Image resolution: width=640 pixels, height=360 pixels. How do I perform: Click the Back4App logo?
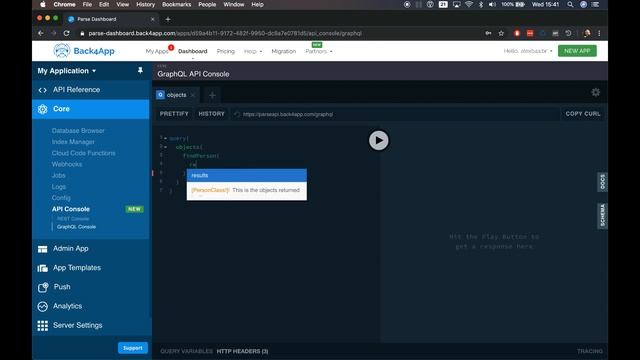(x=84, y=51)
